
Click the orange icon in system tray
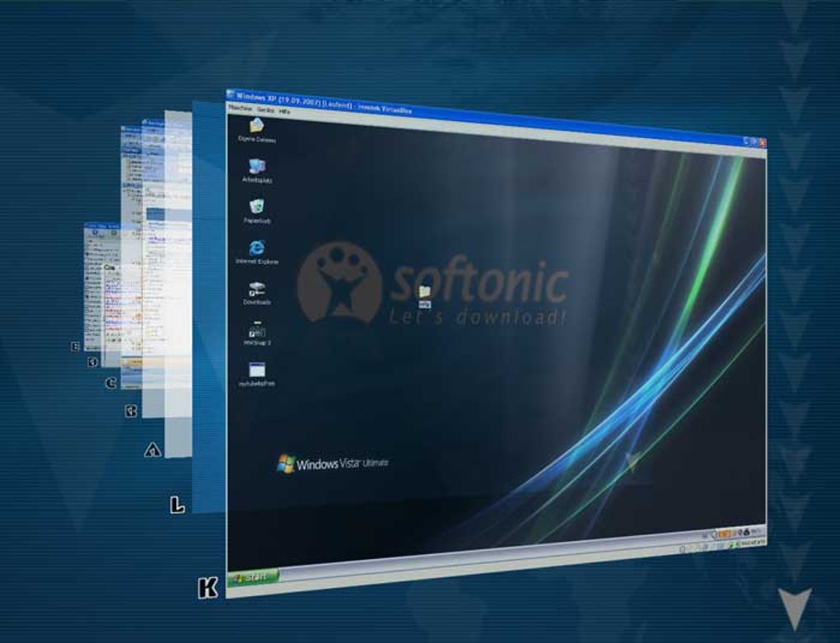coord(724,534)
